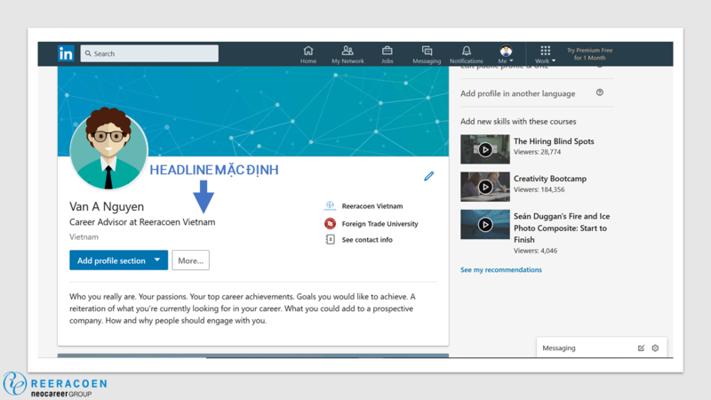
Task: Click See my recommendations link
Action: click(x=501, y=270)
